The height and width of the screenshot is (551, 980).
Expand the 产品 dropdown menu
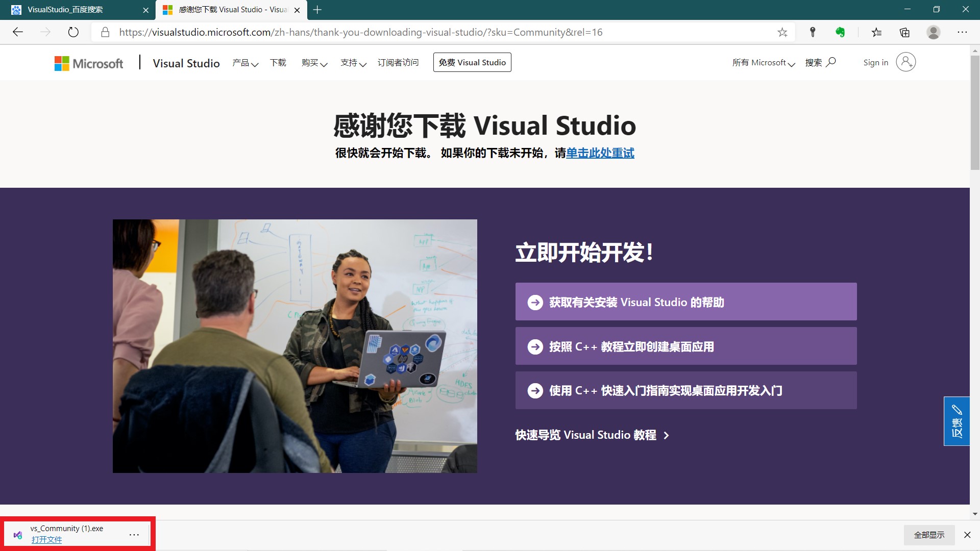[x=246, y=63]
